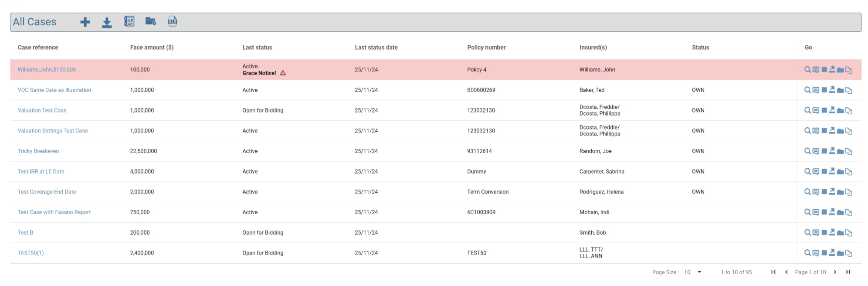Open the Test Coverage End Date case link

click(x=47, y=192)
